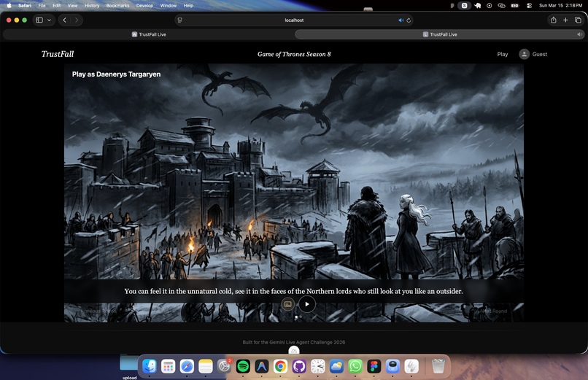Select the second TrustFall Live tab
Image resolution: width=588 pixels, height=380 pixels.
pos(440,34)
